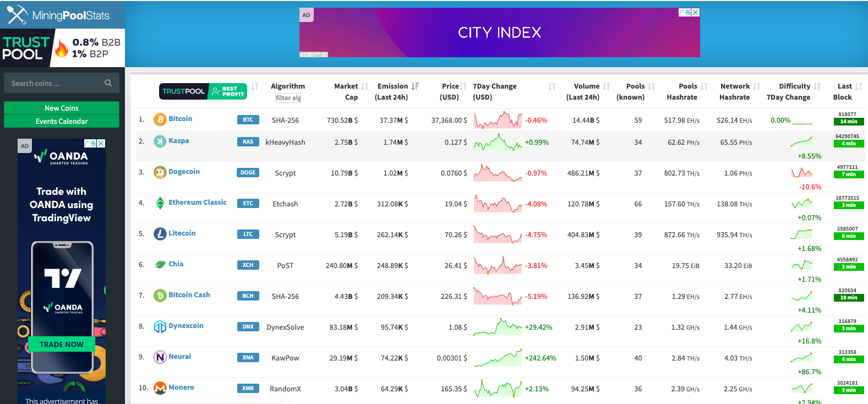868x404 pixels.
Task: Sort table by Price (USD)
Action: point(463,86)
